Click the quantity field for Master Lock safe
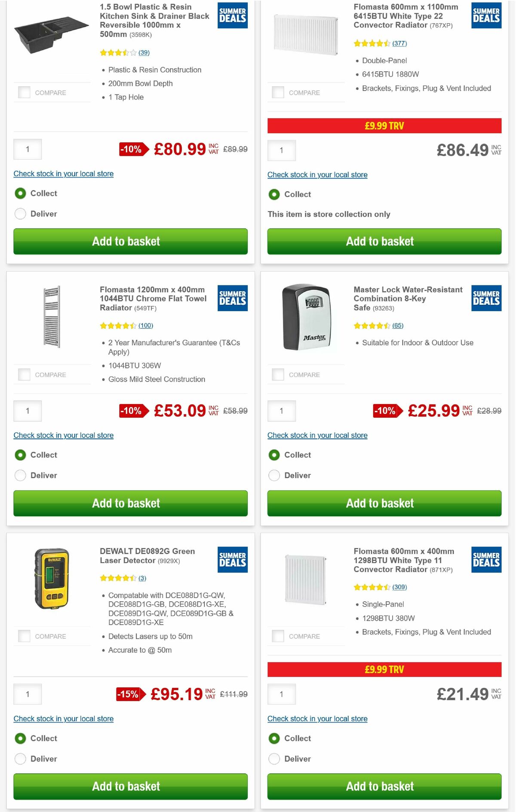516x812 pixels. (282, 411)
